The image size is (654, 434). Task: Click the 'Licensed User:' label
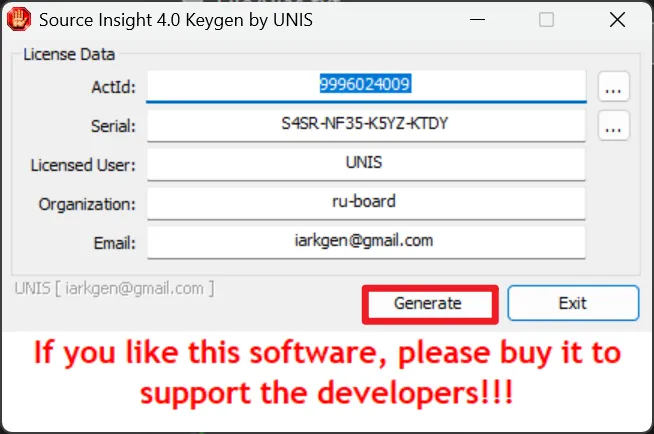(83, 166)
